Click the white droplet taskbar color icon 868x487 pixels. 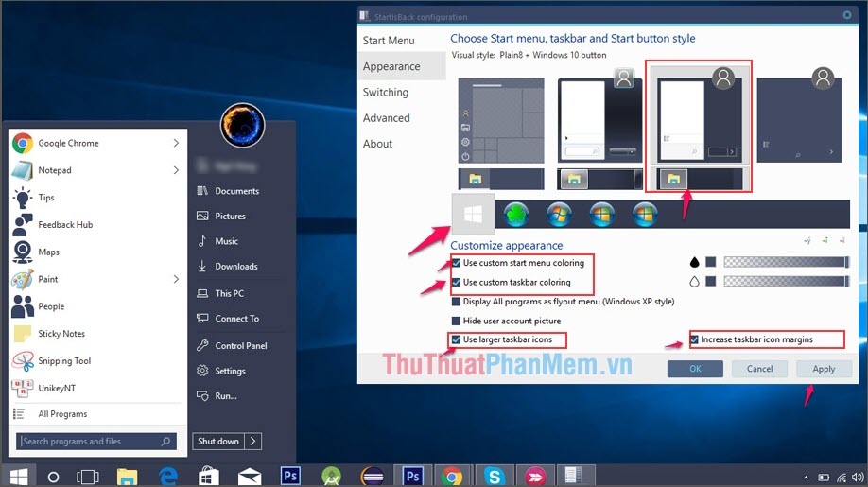694,282
